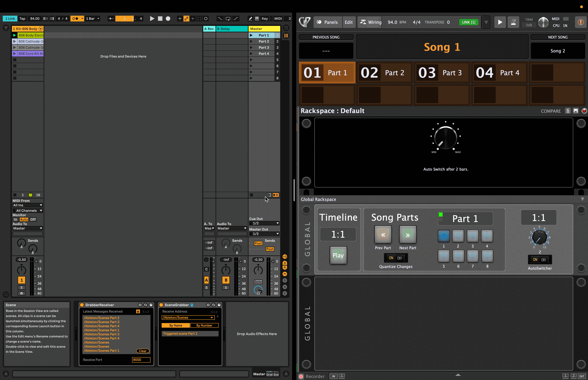Click the Next Part button
The width and height of the screenshot is (588, 380).
pos(408,235)
